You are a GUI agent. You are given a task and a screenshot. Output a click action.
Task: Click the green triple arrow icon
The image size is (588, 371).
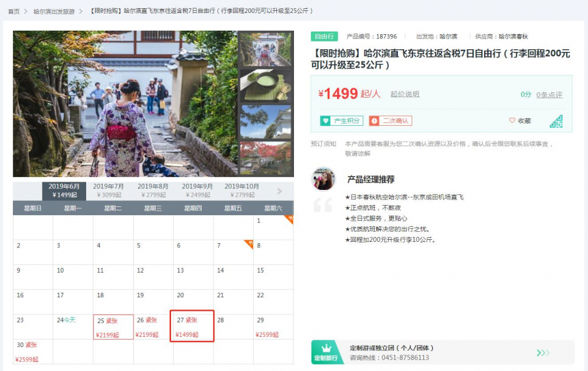(x=543, y=353)
